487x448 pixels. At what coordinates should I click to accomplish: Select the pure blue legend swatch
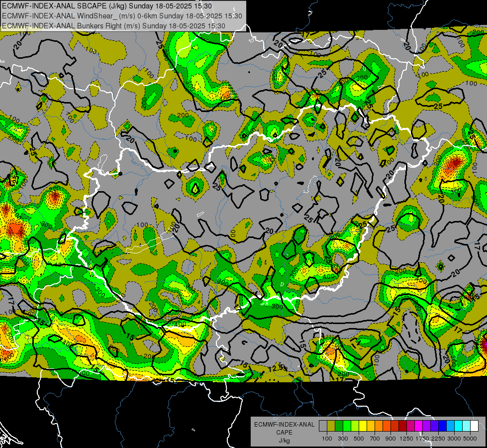point(443,426)
